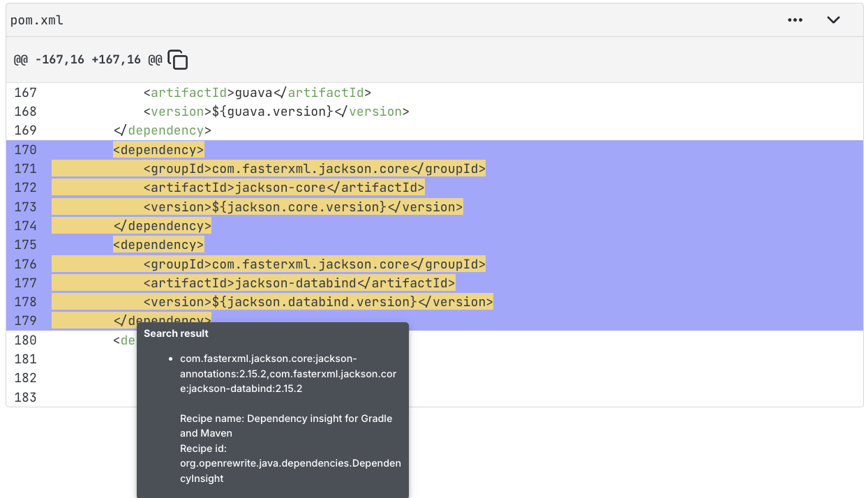Click the highlighted jackson-databind artifactId line
The width and height of the screenshot is (868, 498).
[299, 283]
